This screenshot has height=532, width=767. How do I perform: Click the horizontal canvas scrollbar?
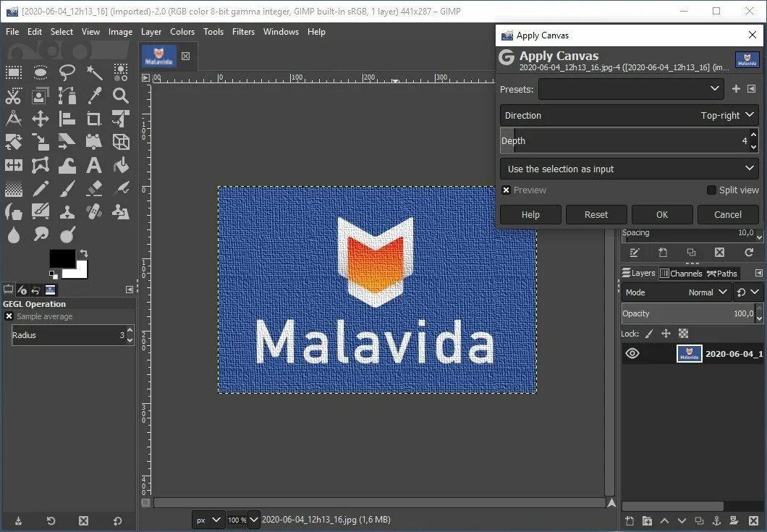[x=379, y=502]
